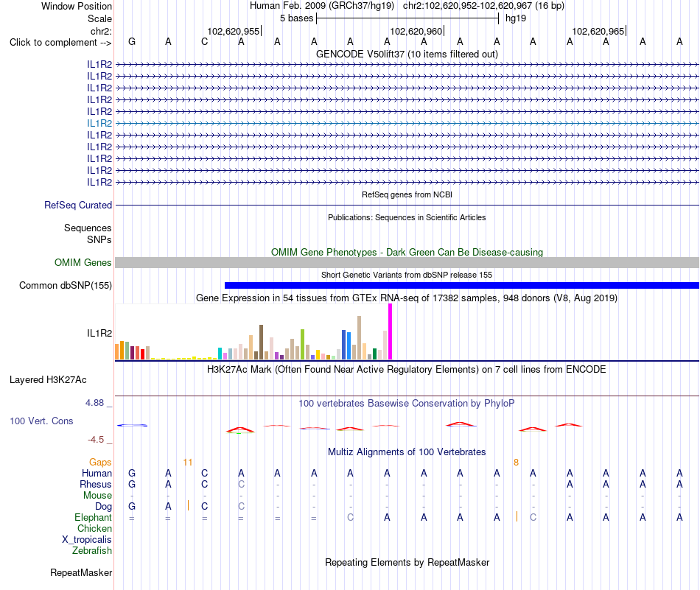Viewport: 700px width, 590px height.
Task: Click the tall magenta bar in GTEx chart
Action: (391, 331)
